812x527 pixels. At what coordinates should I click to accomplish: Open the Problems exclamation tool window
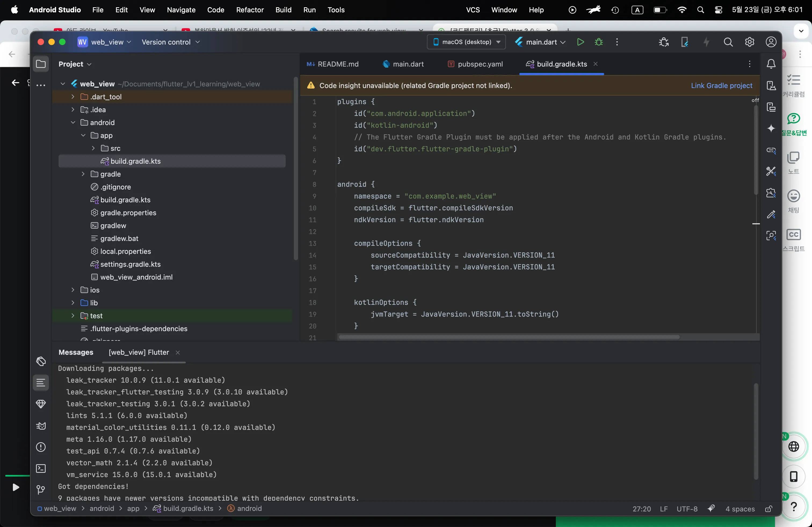pos(41,447)
